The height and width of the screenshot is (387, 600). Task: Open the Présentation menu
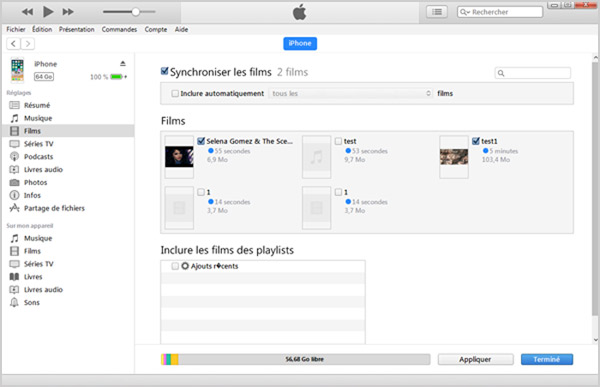(x=77, y=29)
